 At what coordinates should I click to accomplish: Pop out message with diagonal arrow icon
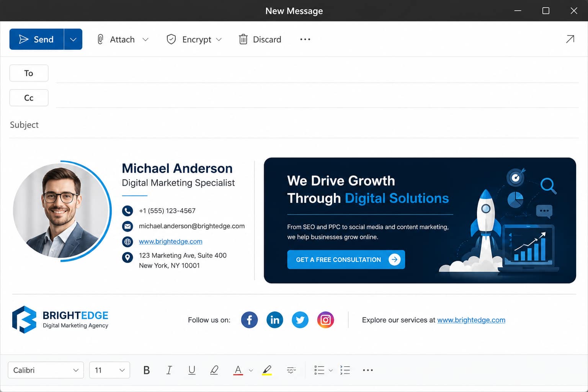click(570, 39)
